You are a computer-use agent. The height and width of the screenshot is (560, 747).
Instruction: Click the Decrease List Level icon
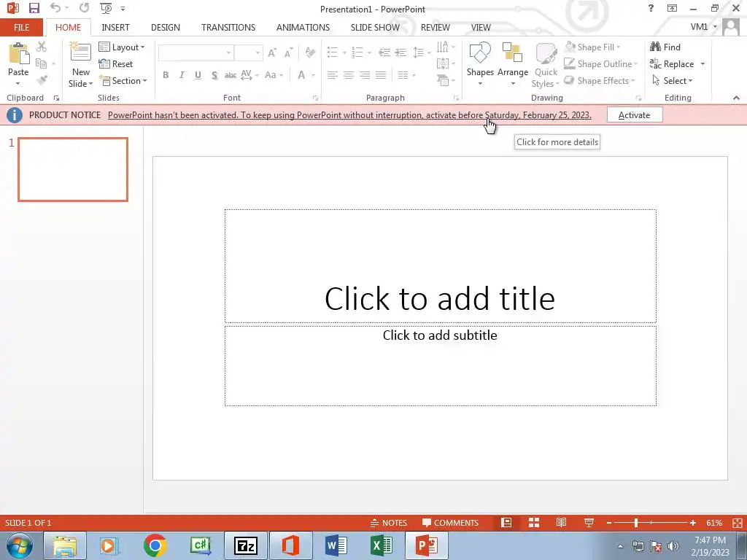coord(384,52)
